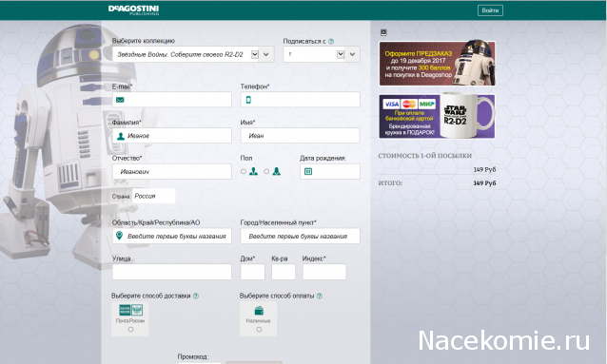Focus the Область/Край/Республика/АО field

tap(172, 236)
